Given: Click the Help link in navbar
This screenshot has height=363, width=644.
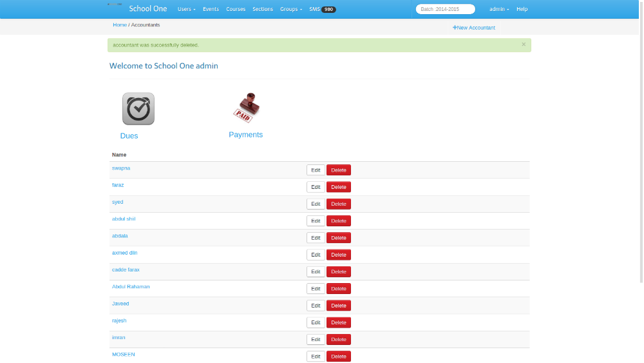Looking at the screenshot, I should tap(522, 10).
